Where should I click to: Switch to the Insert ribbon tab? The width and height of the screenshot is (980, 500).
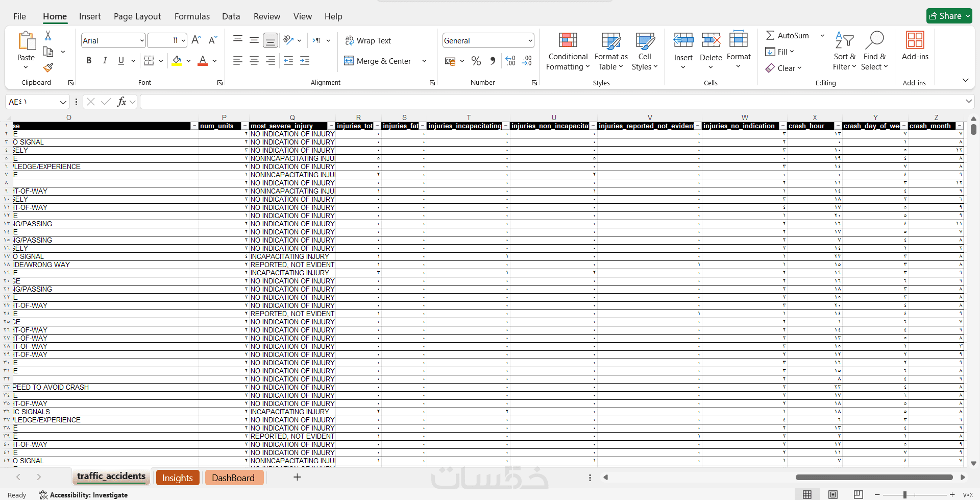coord(90,16)
